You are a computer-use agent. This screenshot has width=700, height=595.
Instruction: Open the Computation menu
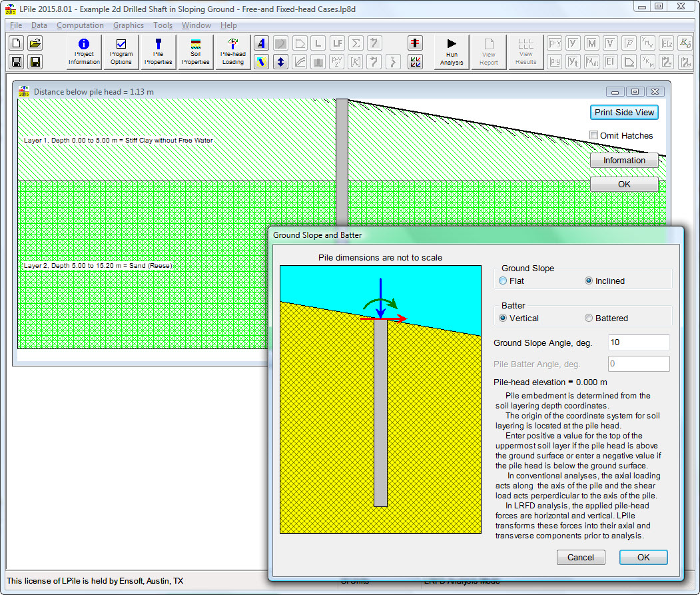tap(80, 25)
